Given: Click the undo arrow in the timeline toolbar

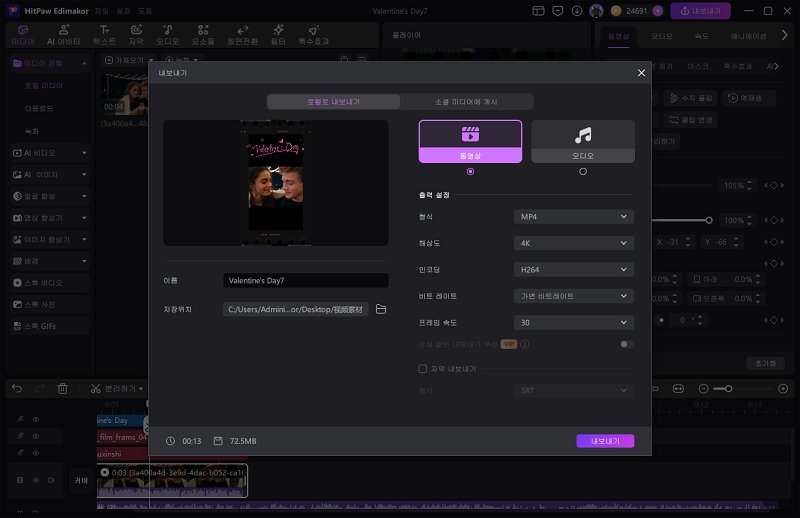Looking at the screenshot, I should tap(17, 388).
